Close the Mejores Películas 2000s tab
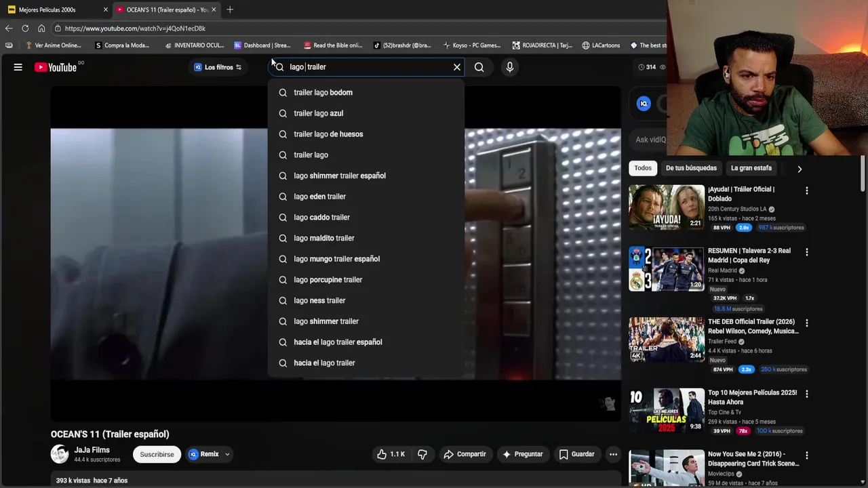The width and height of the screenshot is (868, 488). pos(105,9)
